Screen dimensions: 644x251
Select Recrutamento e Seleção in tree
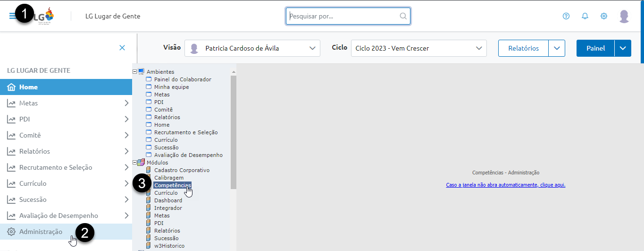186,132
